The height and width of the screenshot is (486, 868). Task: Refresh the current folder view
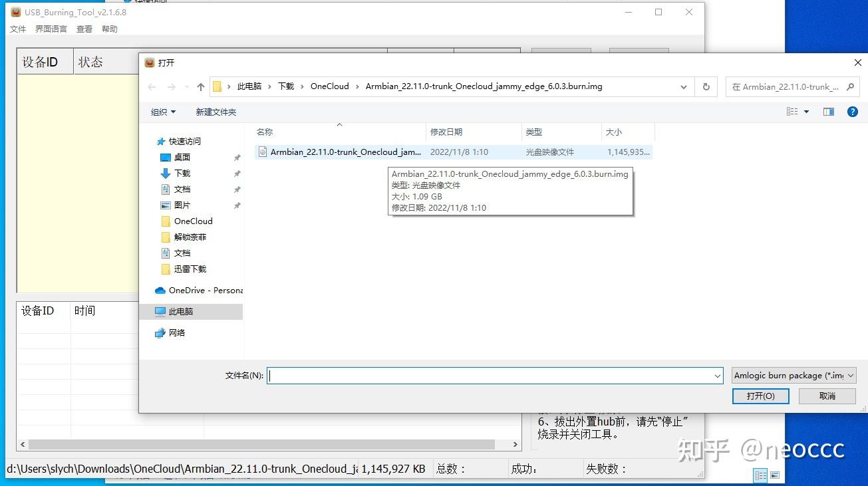[x=706, y=86]
